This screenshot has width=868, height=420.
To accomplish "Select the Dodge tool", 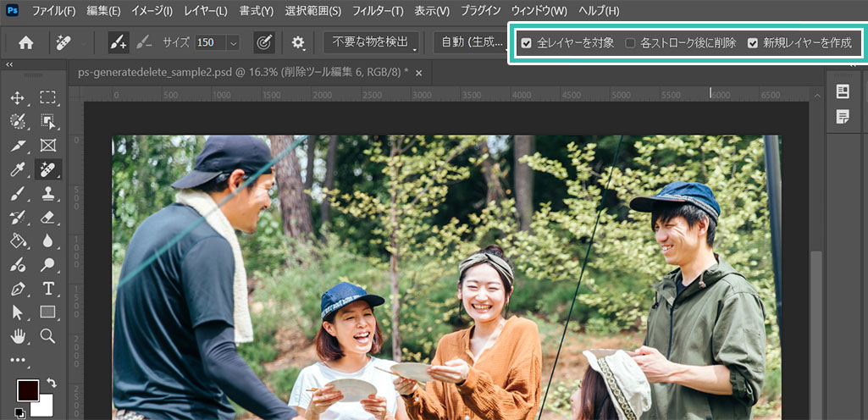I will [47, 265].
